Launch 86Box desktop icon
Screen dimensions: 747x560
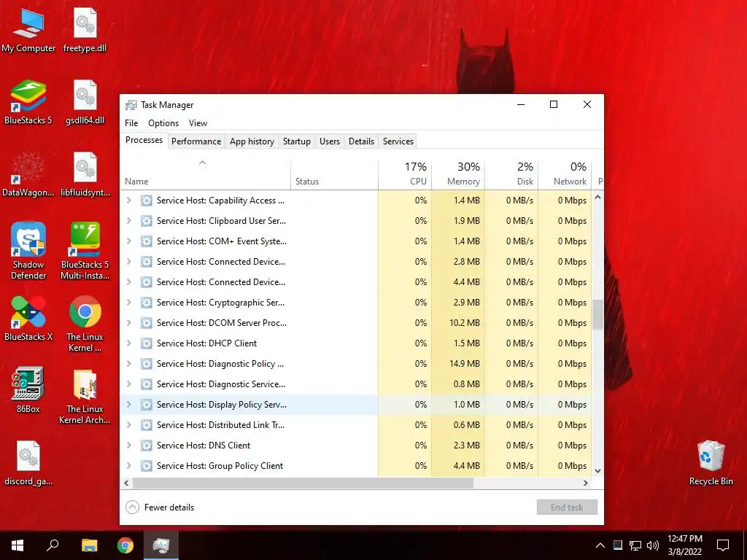tap(28, 390)
